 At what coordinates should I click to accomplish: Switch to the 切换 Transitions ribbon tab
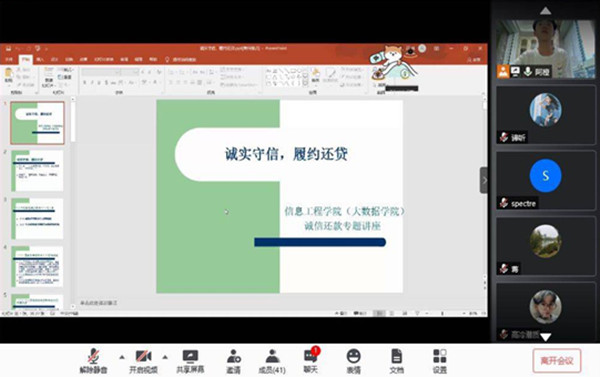coord(69,59)
